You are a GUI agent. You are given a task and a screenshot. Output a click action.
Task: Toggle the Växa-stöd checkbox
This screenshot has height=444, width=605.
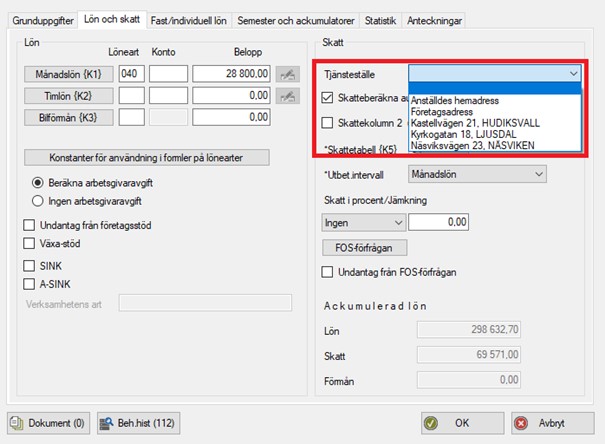pyautogui.click(x=30, y=241)
